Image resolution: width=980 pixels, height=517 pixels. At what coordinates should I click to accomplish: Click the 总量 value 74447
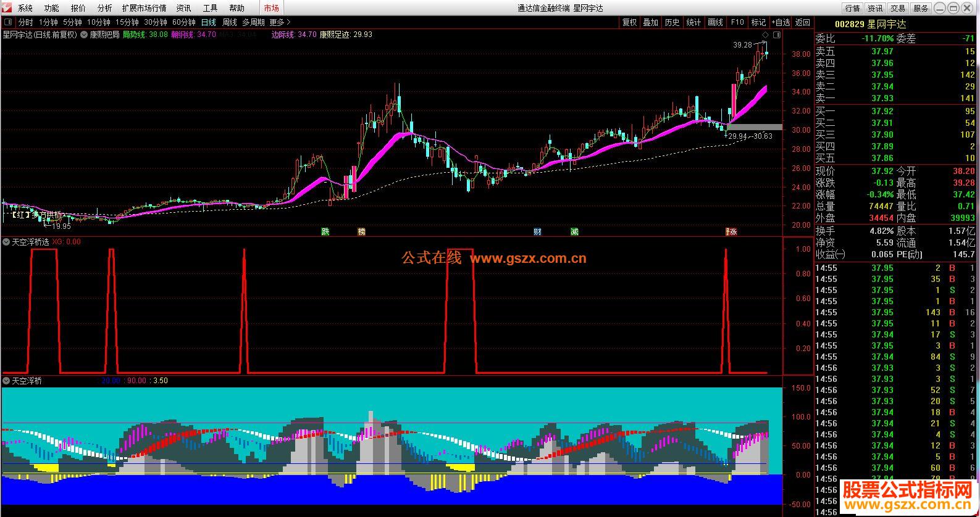[881, 206]
